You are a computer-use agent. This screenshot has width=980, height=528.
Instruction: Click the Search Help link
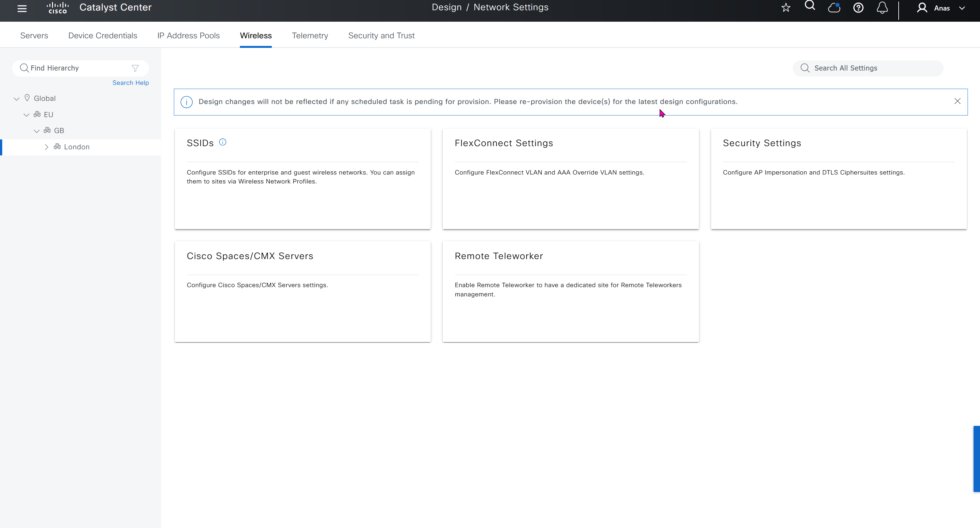click(x=130, y=83)
